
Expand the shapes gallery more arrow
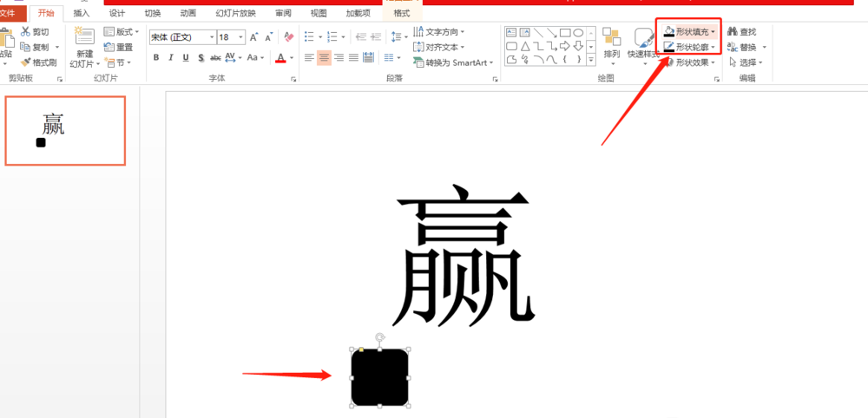point(591,59)
